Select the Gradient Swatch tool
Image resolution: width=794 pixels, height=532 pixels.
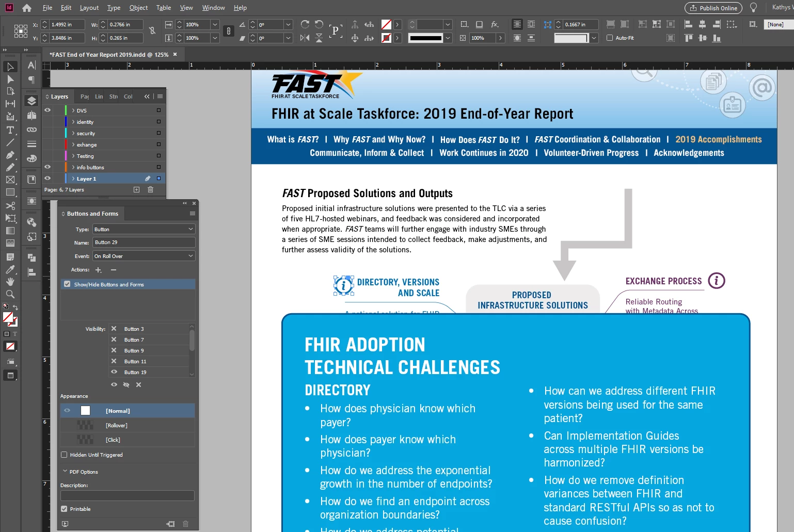pyautogui.click(x=10, y=231)
